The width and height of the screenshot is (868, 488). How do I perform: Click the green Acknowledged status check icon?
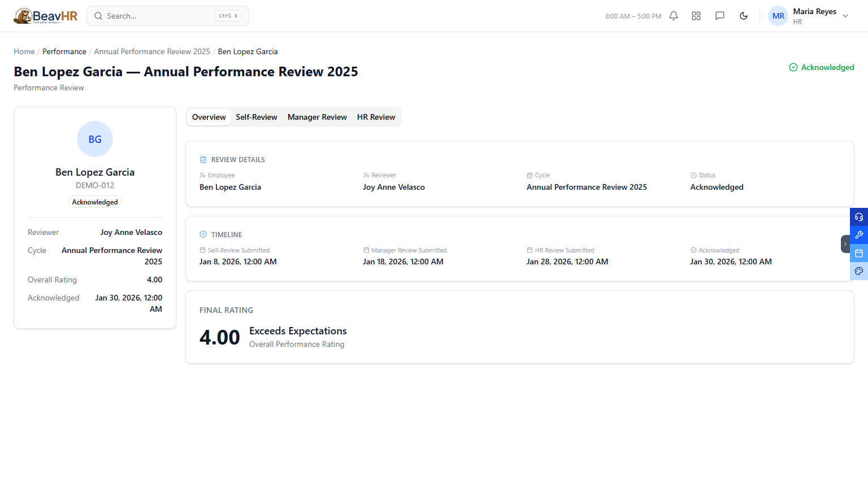[793, 67]
